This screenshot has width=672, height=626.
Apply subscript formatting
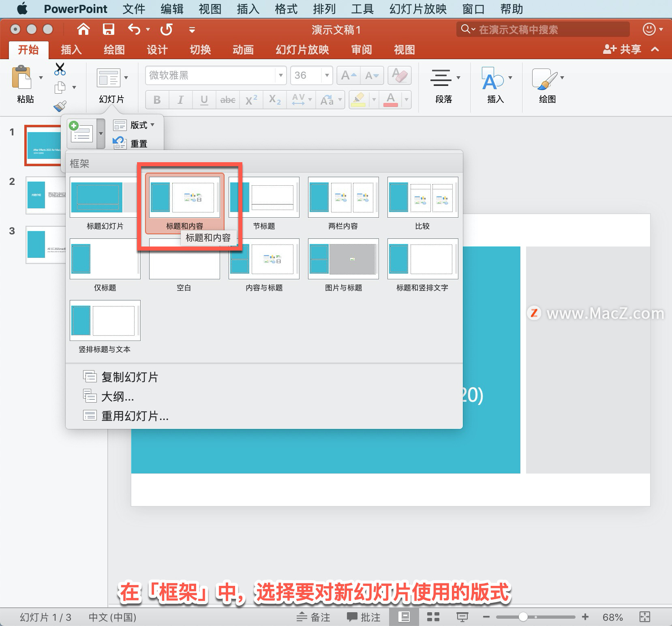click(x=275, y=100)
